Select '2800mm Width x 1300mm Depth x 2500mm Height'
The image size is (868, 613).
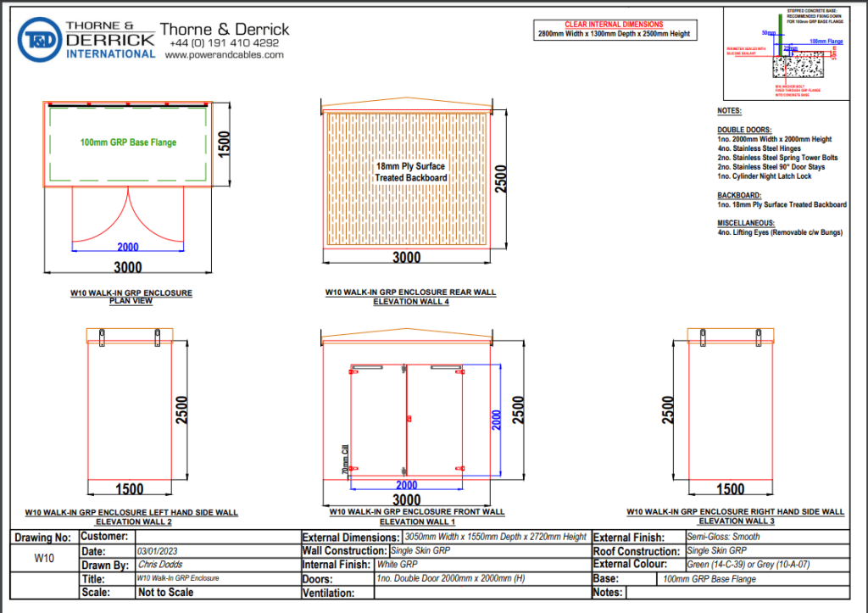coord(614,34)
